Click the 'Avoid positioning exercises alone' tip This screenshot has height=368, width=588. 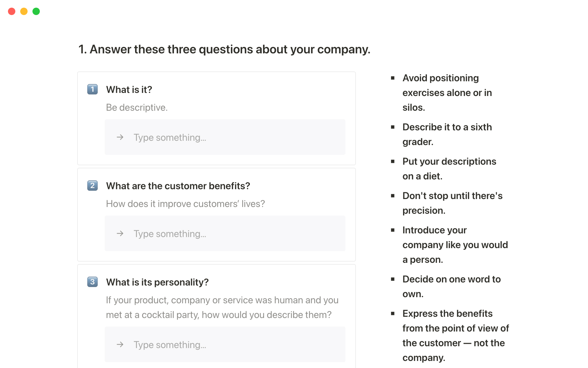(447, 93)
